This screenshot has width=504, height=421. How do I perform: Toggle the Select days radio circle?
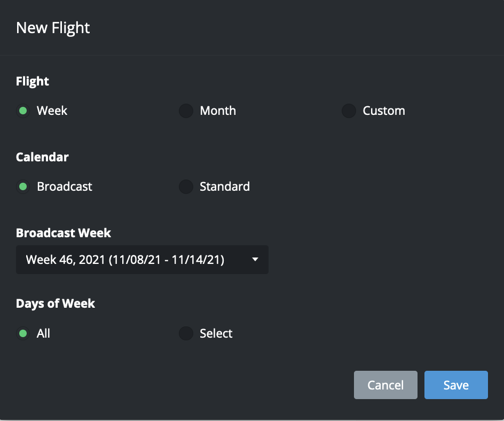coord(186,334)
